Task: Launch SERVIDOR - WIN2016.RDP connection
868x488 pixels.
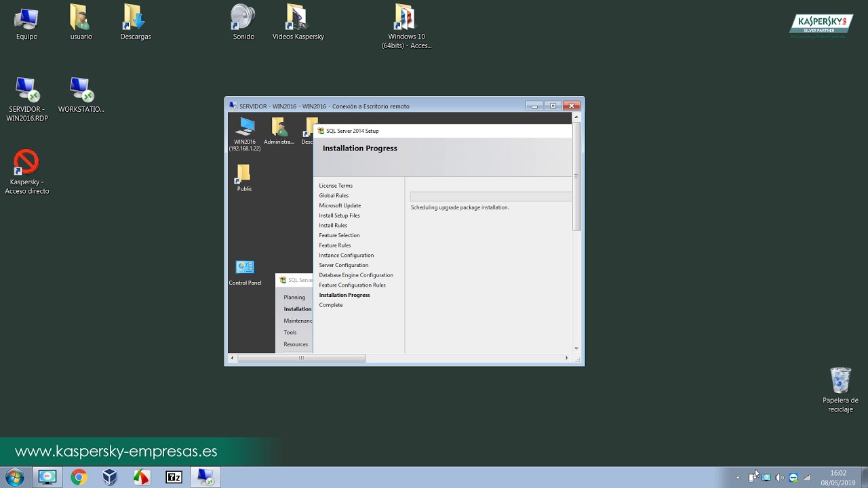Action: point(27,100)
